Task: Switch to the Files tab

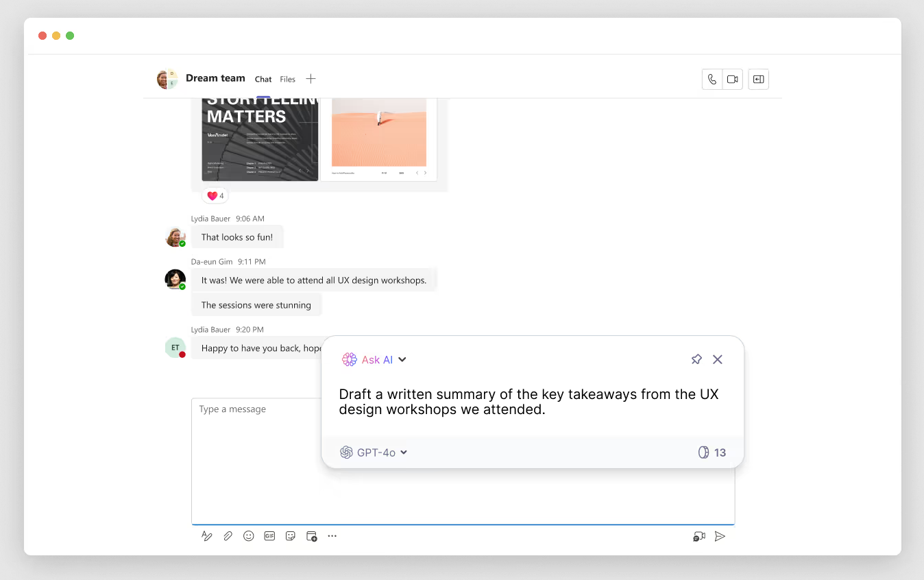Action: coord(287,80)
